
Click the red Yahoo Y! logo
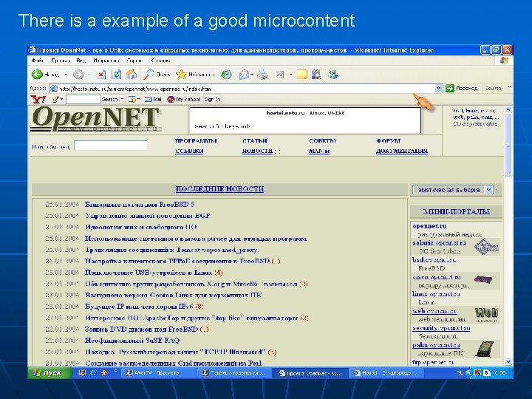(x=38, y=100)
